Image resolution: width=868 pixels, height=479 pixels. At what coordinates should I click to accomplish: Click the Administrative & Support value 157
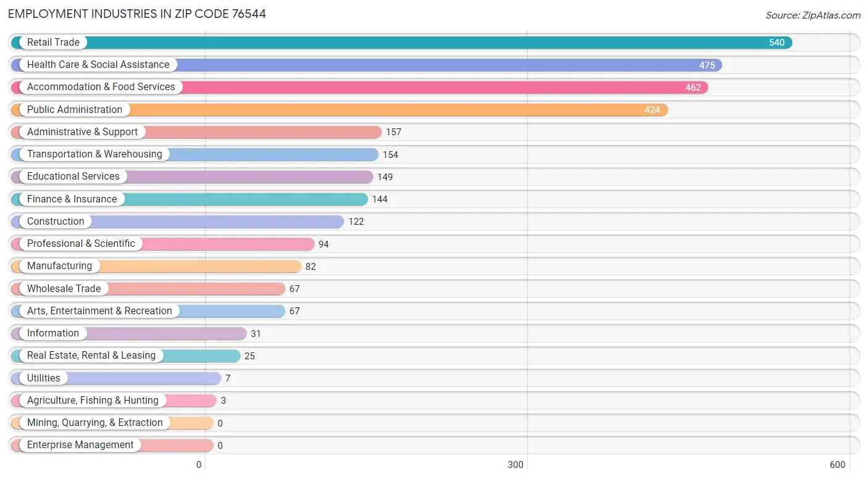(393, 132)
